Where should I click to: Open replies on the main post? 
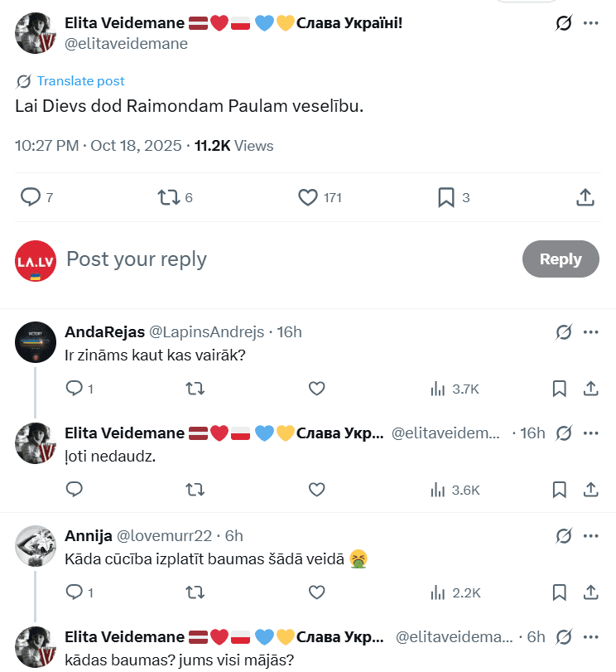31,197
